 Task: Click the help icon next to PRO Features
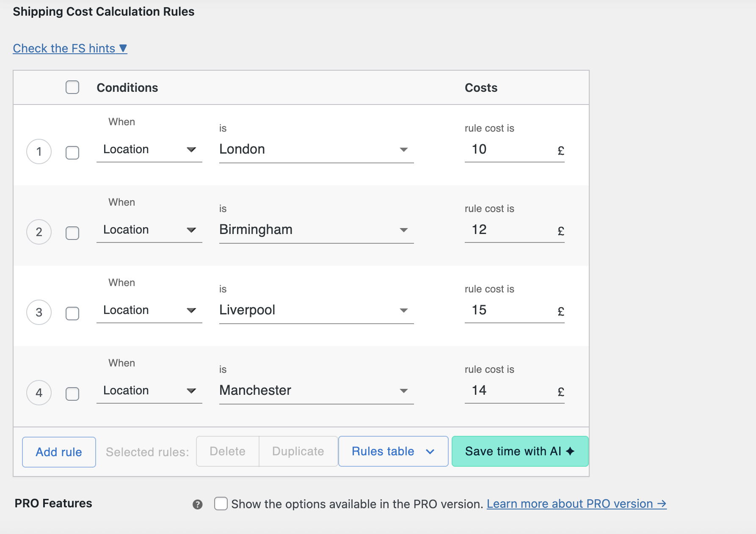click(x=197, y=504)
